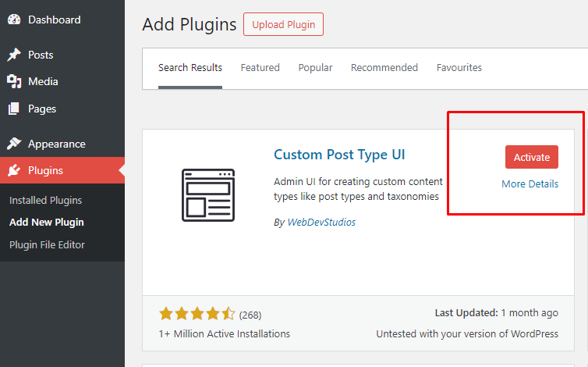Click the plugin description text
Screen dimensions: 588x367
[358, 189]
